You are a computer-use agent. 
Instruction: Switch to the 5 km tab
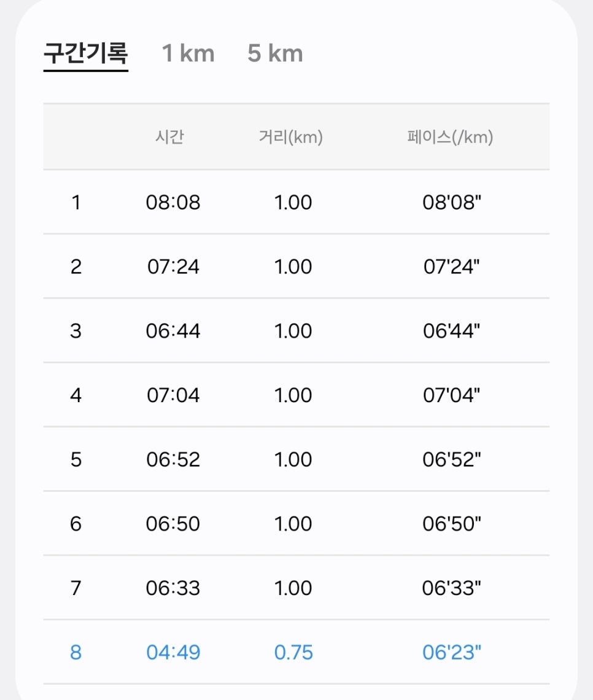click(275, 53)
